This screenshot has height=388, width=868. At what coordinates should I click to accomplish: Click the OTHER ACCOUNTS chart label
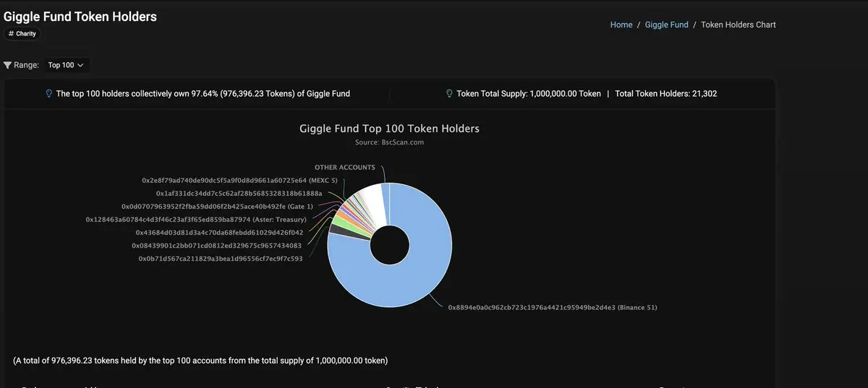(345, 168)
